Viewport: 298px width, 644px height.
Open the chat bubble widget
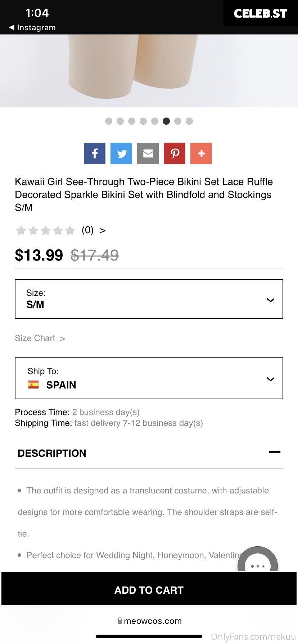pyautogui.click(x=258, y=560)
